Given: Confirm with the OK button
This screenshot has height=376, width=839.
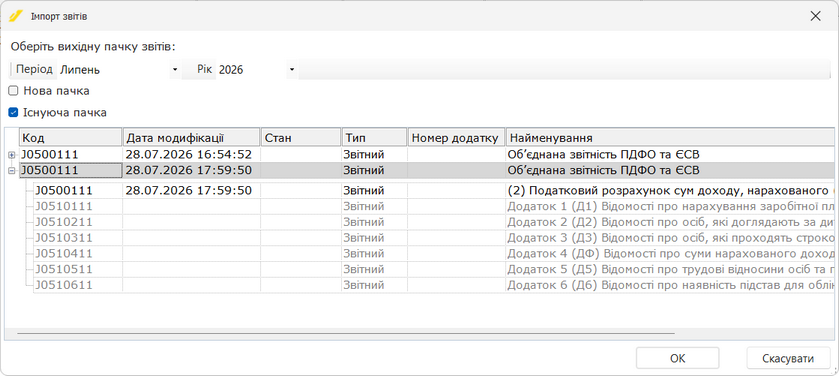Looking at the screenshot, I should pos(677,358).
